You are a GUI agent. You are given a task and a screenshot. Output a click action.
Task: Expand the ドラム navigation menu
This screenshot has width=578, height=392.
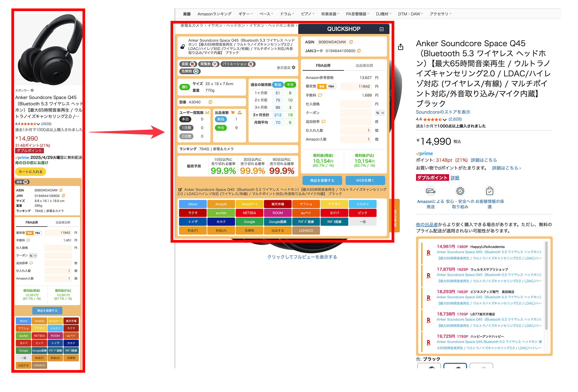[x=287, y=14]
